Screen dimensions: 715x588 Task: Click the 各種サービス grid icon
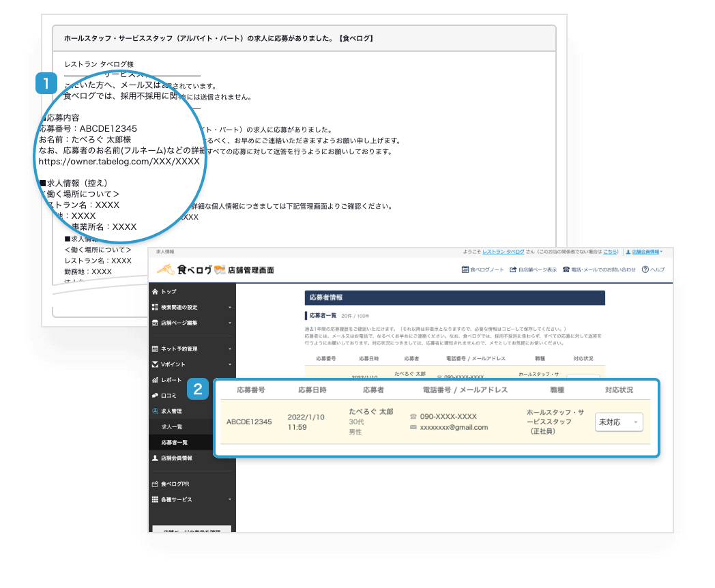pyautogui.click(x=155, y=499)
